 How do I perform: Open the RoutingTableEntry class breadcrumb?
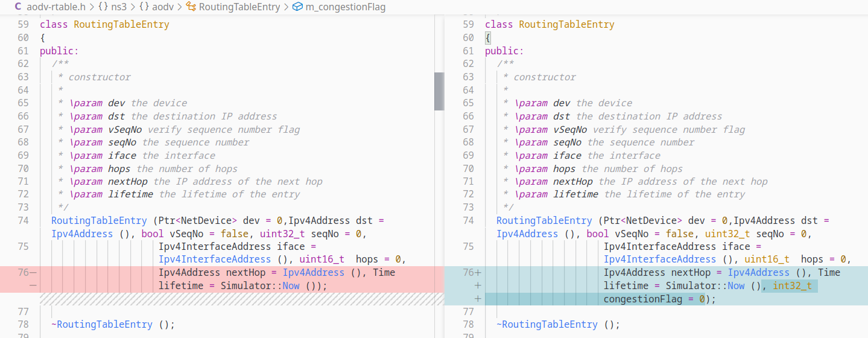pos(239,7)
